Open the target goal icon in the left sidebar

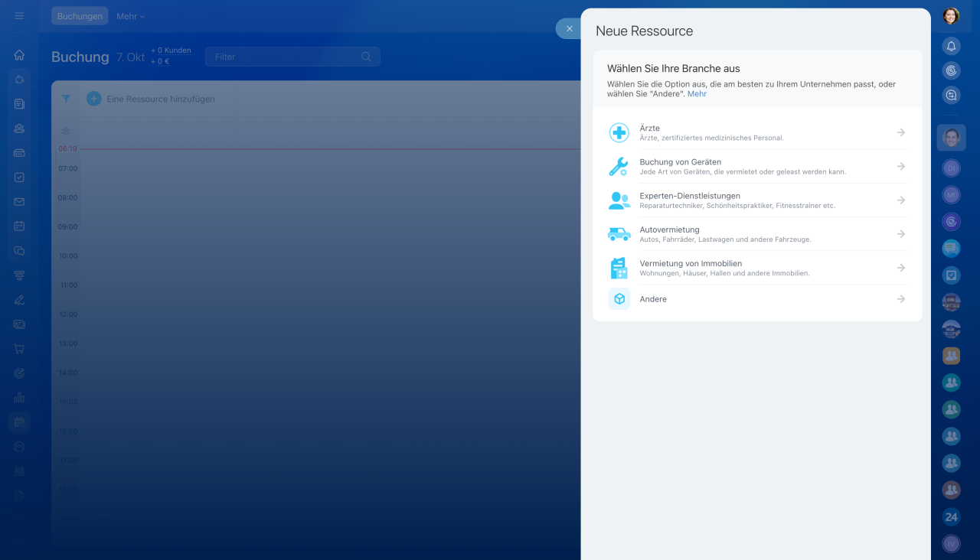[x=19, y=373]
